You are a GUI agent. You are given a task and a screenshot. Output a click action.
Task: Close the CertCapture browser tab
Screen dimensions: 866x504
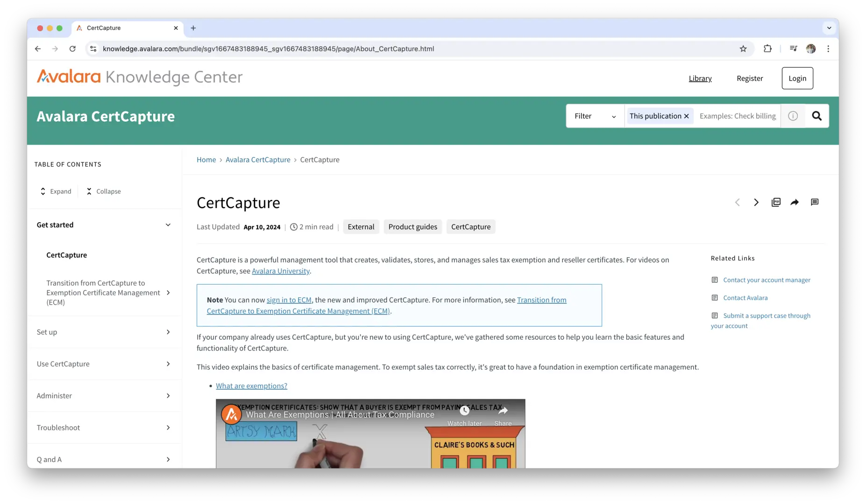tap(176, 28)
